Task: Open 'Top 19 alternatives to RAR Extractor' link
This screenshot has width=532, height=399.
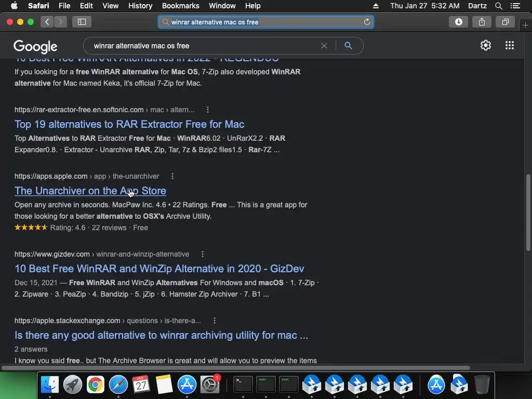Action: click(x=129, y=124)
